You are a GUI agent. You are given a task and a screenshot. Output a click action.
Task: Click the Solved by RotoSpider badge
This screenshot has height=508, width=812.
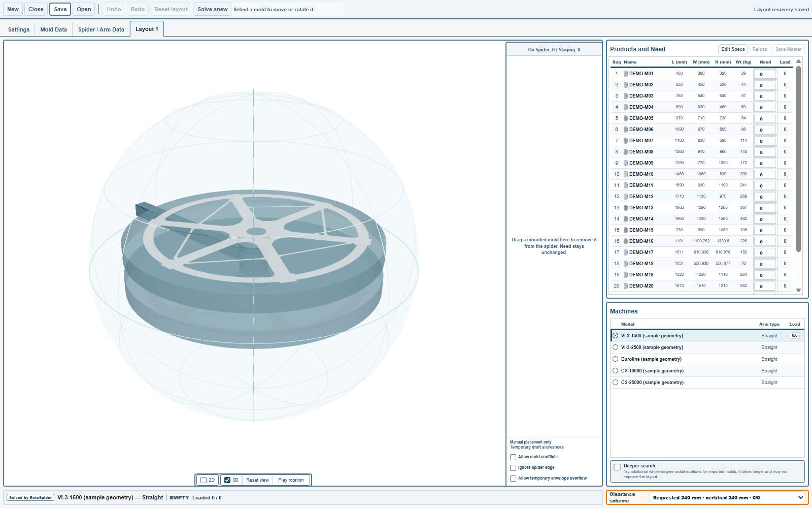point(30,498)
